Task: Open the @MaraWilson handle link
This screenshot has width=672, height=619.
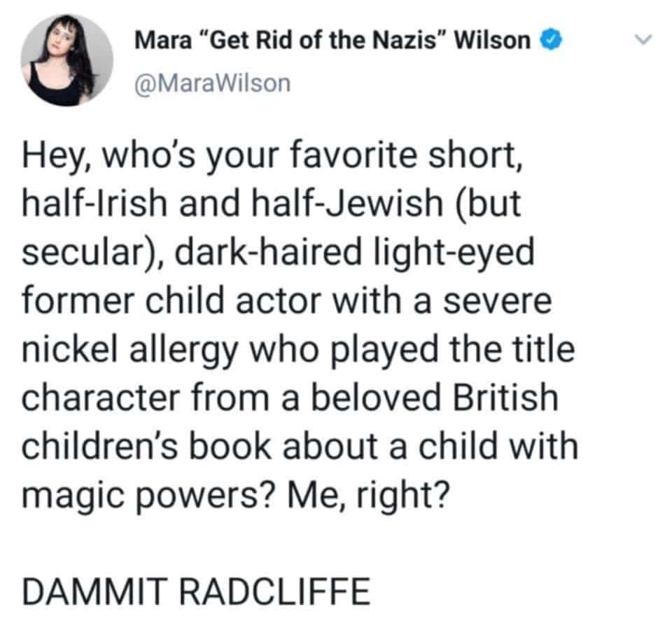Action: (211, 83)
